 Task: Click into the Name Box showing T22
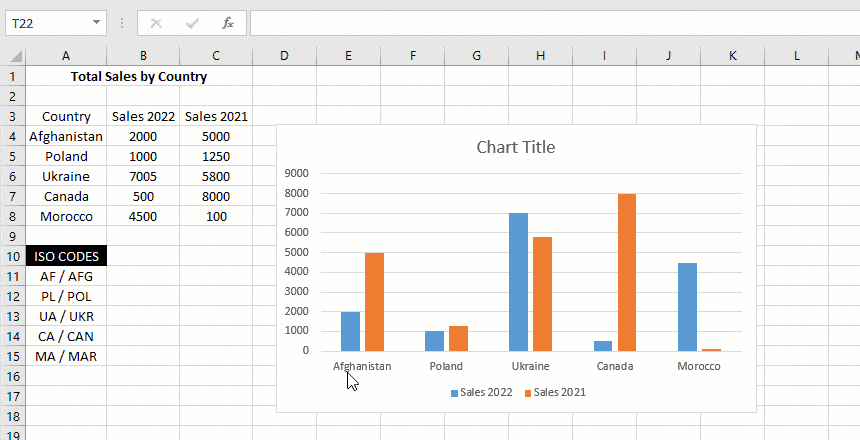point(48,23)
